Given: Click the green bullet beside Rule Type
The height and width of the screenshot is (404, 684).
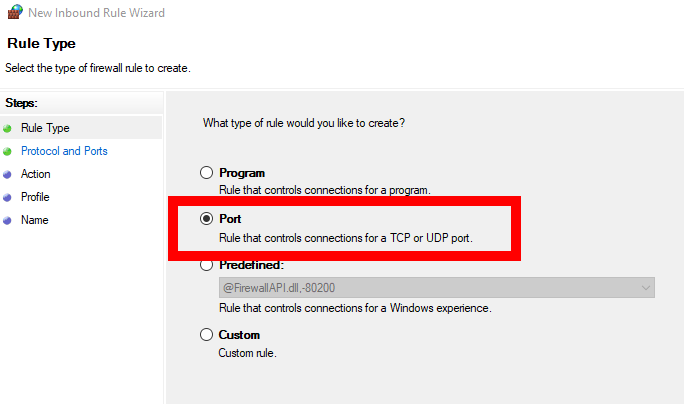Looking at the screenshot, I should tap(8, 128).
